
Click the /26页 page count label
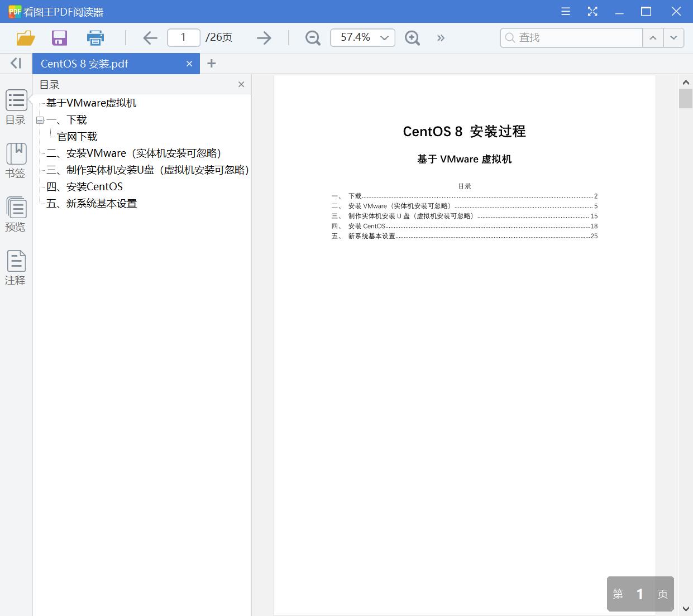pos(219,37)
